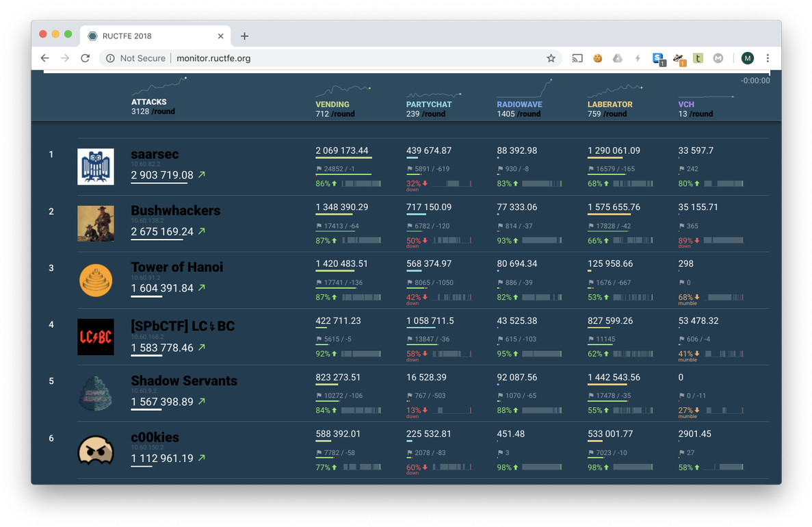Click the RADIOWAVE service column header
Image resolution: width=812 pixels, height=527 pixels.
click(519, 105)
